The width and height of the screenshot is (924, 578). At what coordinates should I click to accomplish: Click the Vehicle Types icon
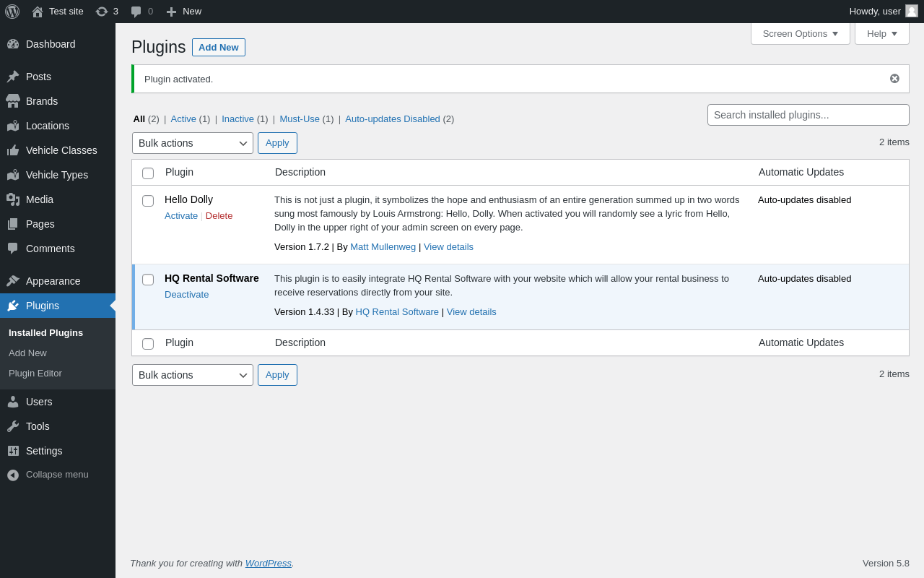coord(13,175)
